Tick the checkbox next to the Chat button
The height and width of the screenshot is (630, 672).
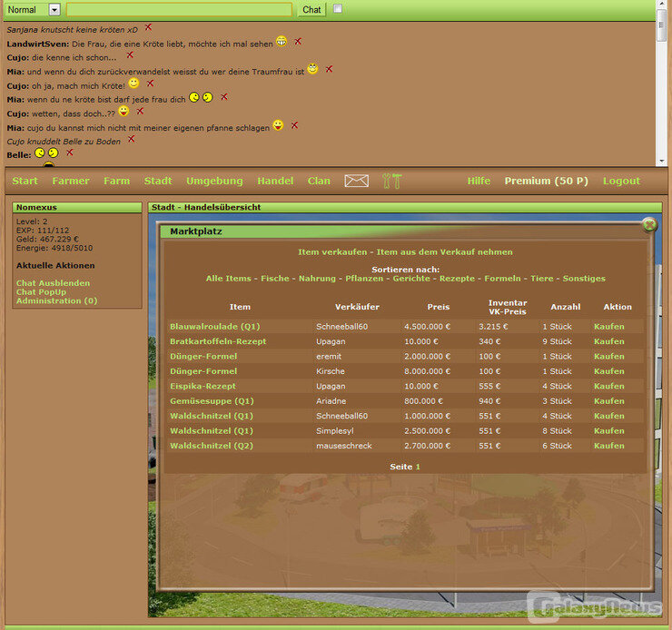click(338, 8)
